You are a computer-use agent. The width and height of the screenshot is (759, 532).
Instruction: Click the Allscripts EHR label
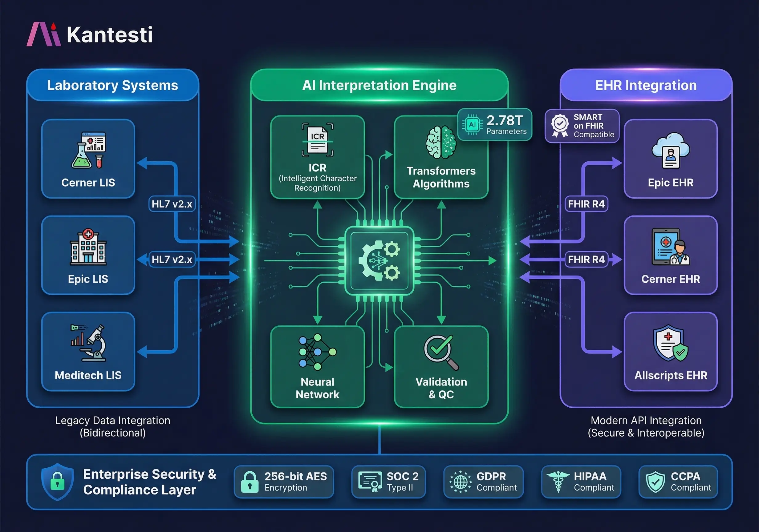(x=671, y=375)
